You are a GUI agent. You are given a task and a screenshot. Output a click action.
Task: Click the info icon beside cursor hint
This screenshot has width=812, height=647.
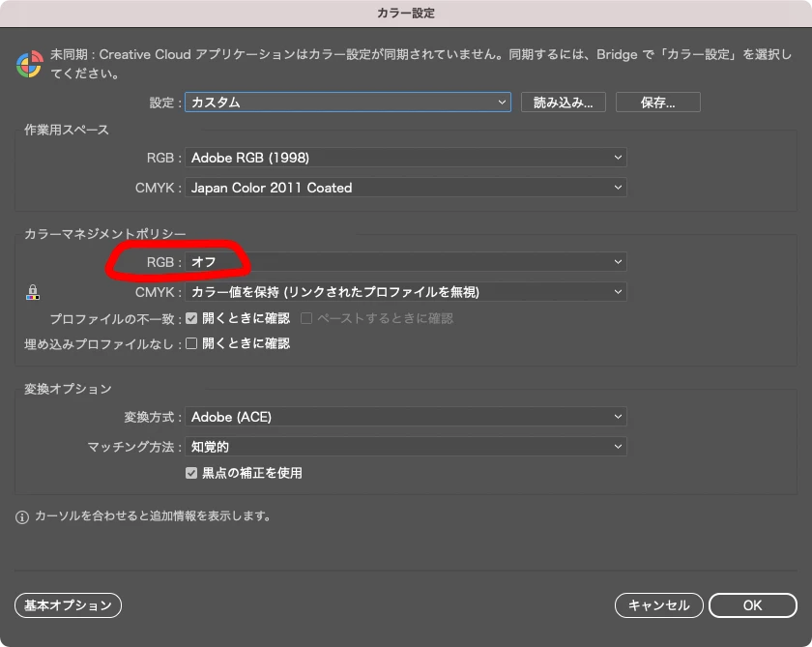tap(21, 517)
